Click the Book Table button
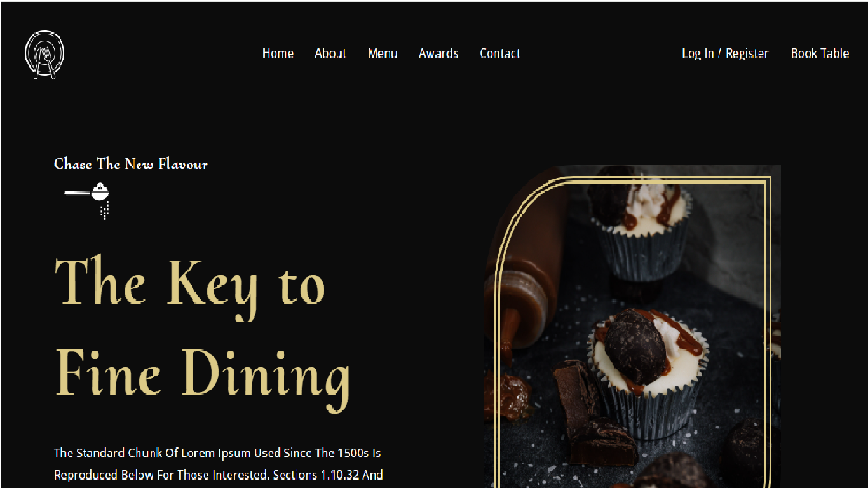The width and height of the screenshot is (868, 488). (820, 53)
